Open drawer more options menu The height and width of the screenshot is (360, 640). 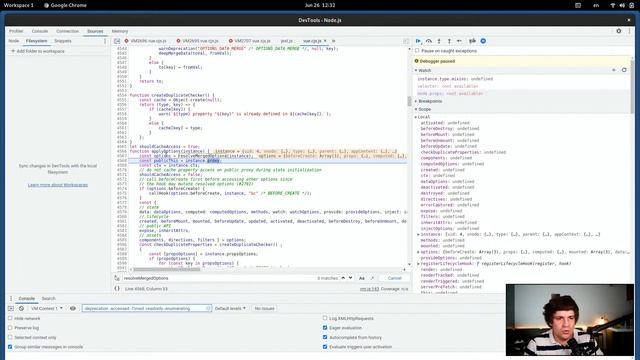pos(11,298)
